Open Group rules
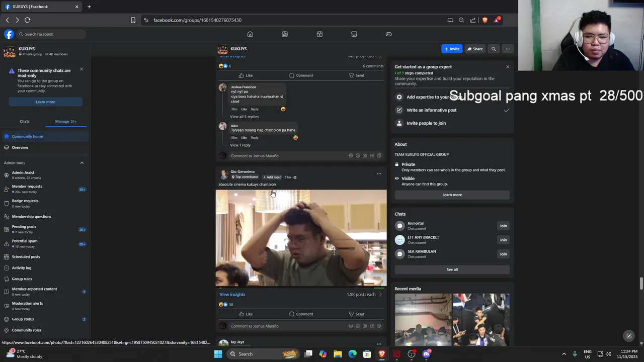The height and width of the screenshot is (362, 644). (x=45, y=279)
